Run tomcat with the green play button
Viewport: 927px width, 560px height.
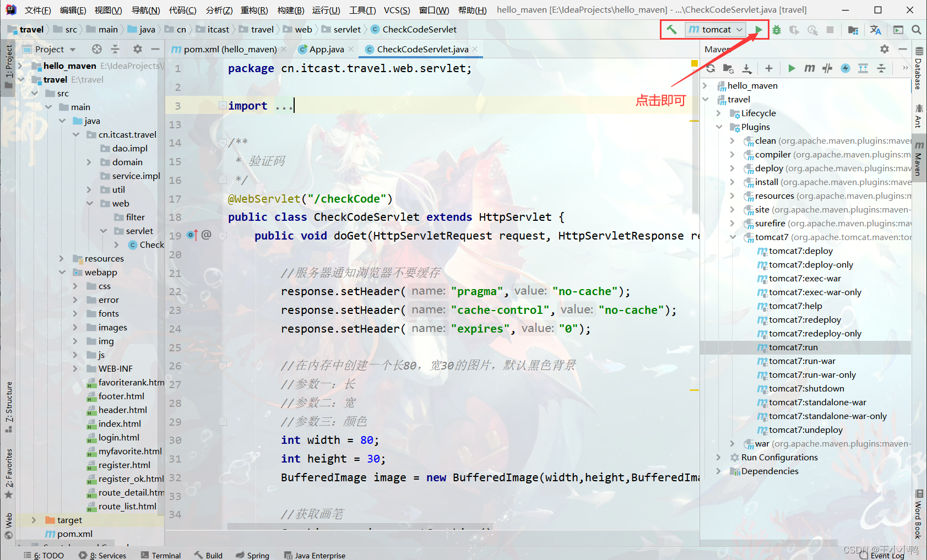(x=758, y=30)
